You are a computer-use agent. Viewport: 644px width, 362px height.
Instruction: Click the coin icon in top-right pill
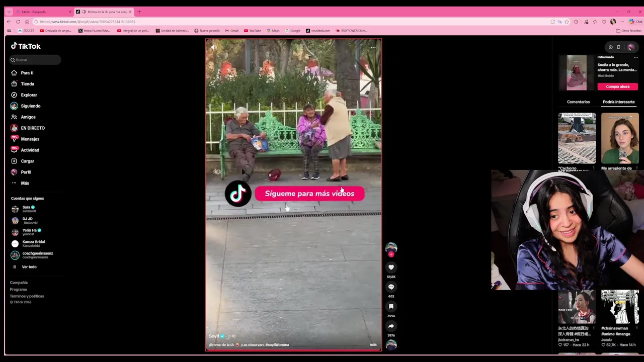coord(610,47)
